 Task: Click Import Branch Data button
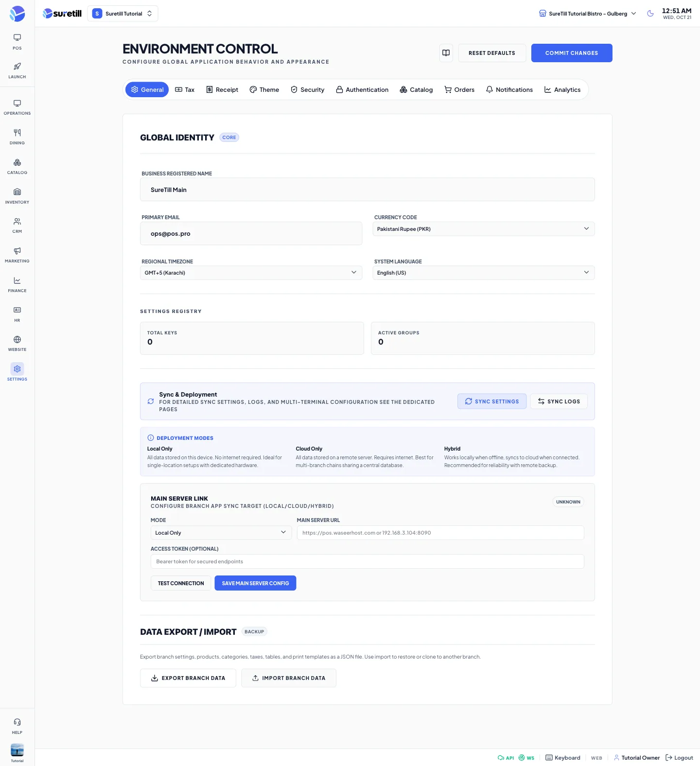[289, 678]
